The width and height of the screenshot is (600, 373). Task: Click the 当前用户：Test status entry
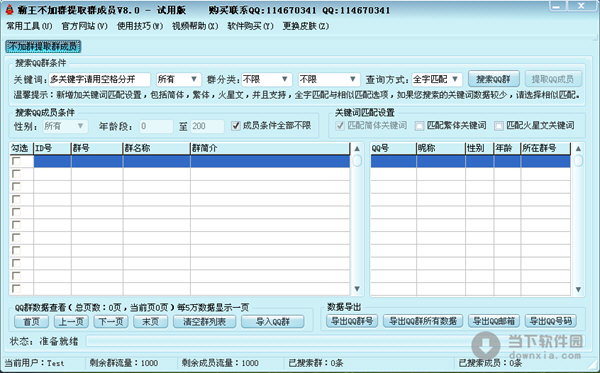[34, 363]
